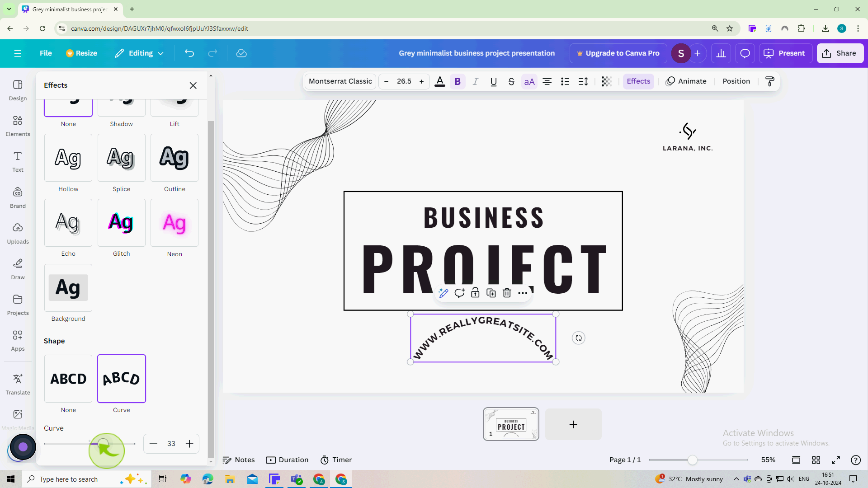The image size is (868, 488).
Task: Select the Italic formatting icon
Action: pos(476,81)
